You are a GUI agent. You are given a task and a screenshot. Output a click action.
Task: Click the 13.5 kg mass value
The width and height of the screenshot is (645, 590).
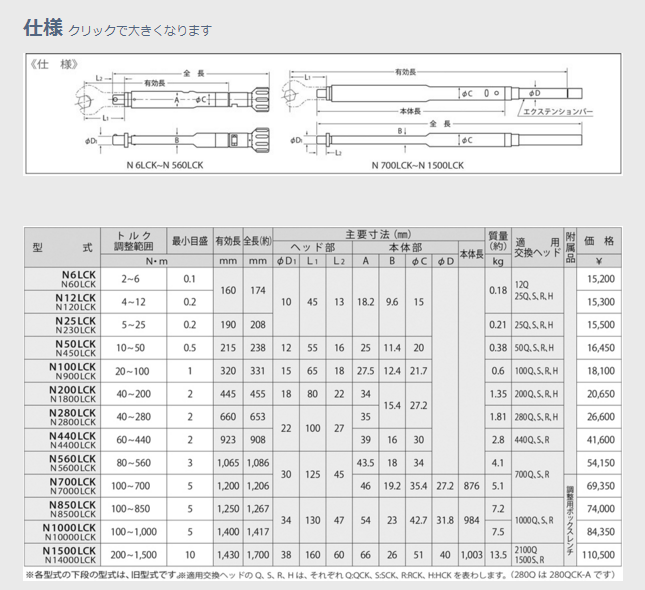[498, 555]
